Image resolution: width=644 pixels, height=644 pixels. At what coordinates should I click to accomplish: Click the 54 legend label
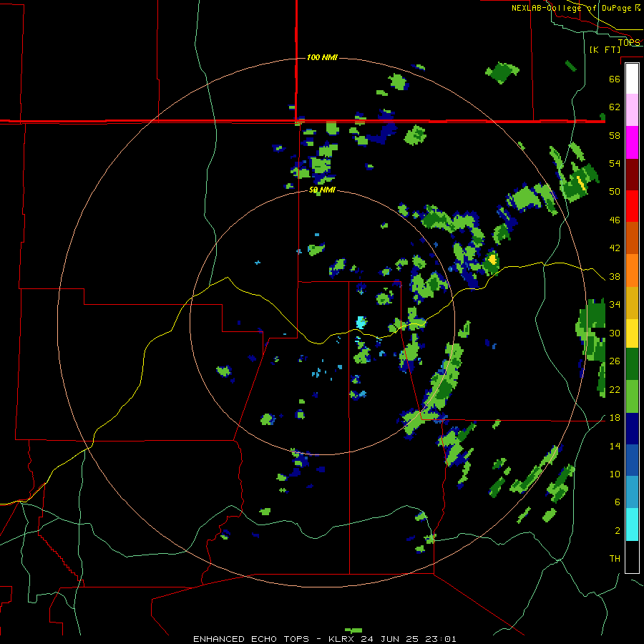[x=615, y=163]
